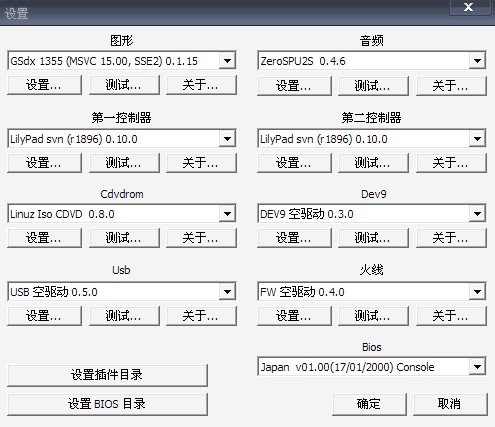Configure 第二控制器 via 设置... button

294,163
